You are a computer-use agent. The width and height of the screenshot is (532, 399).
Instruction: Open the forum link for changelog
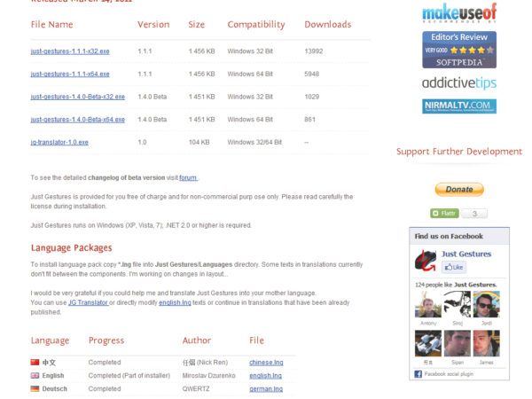pyautogui.click(x=188, y=177)
